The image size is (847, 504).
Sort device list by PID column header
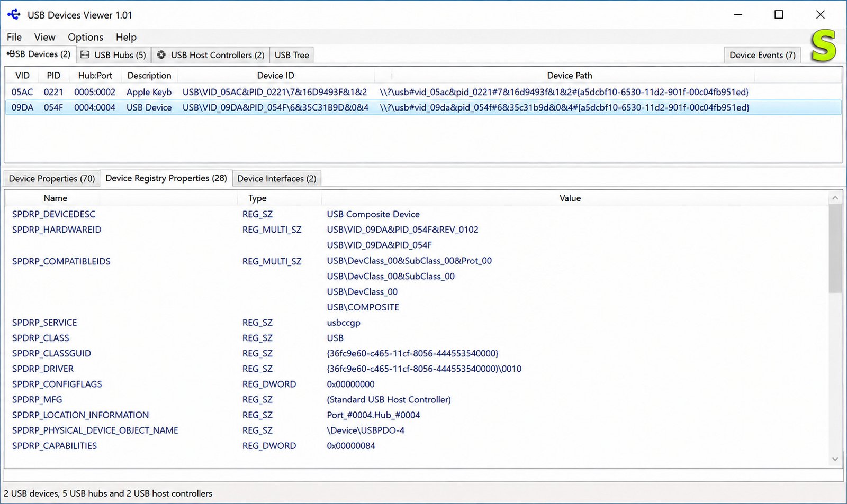[53, 76]
